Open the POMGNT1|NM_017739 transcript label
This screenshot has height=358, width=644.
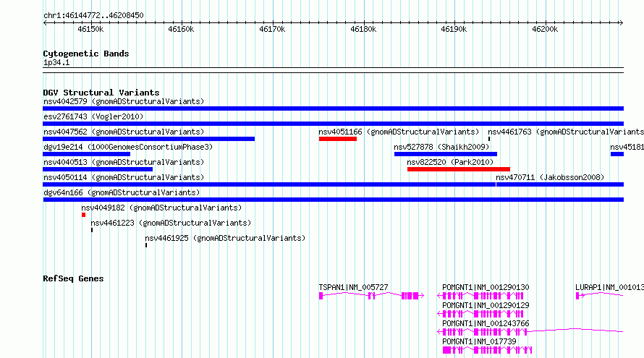pos(479,341)
